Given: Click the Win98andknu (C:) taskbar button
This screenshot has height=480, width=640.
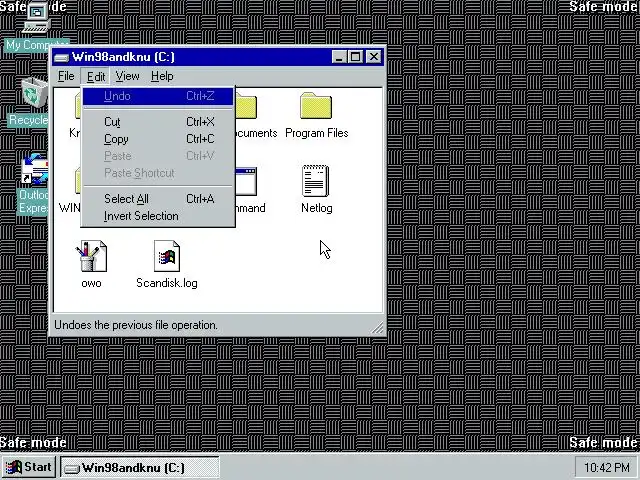Looking at the screenshot, I should coord(140,467).
